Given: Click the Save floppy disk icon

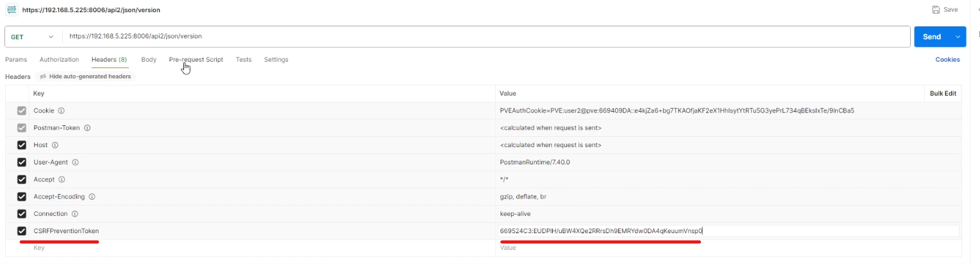Looking at the screenshot, I should (936, 10).
